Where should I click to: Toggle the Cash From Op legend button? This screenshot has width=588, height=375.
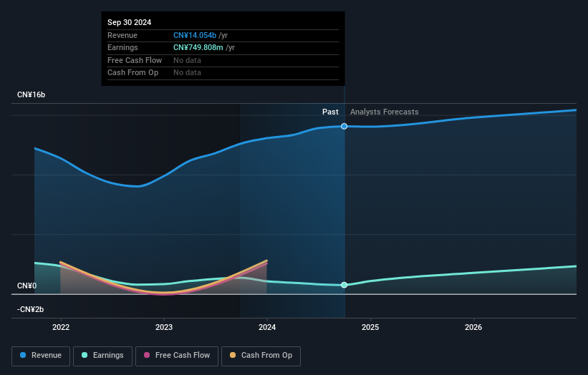click(261, 356)
